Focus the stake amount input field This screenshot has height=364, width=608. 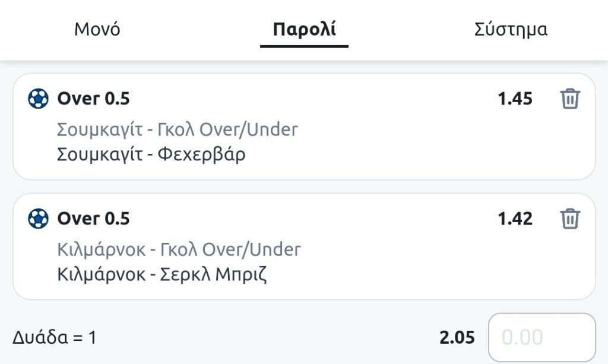[541, 338]
